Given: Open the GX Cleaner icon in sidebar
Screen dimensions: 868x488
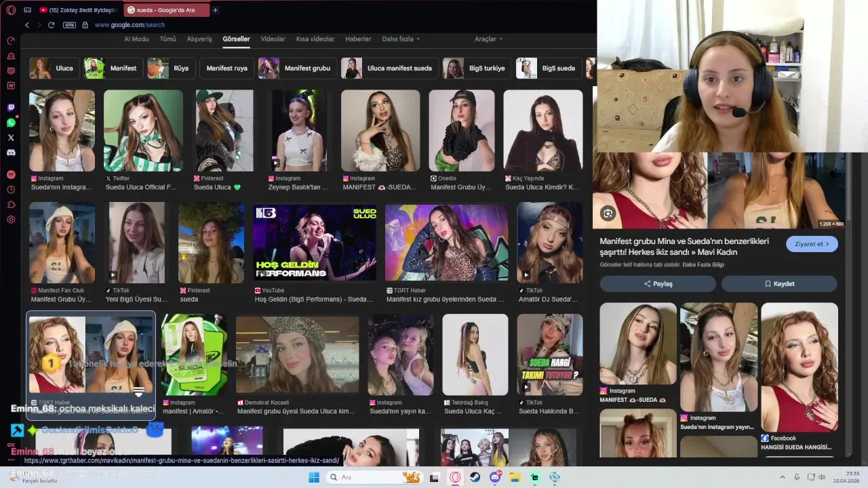Looking at the screenshot, I should pyautogui.click(x=11, y=56).
